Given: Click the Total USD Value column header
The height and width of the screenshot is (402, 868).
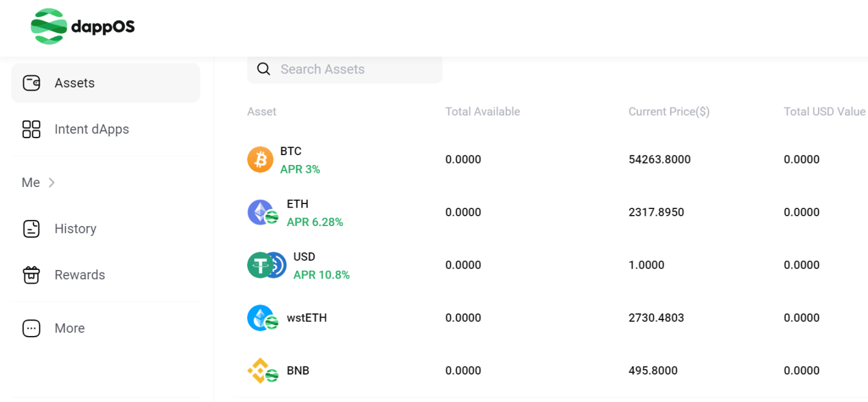Looking at the screenshot, I should point(824,111).
